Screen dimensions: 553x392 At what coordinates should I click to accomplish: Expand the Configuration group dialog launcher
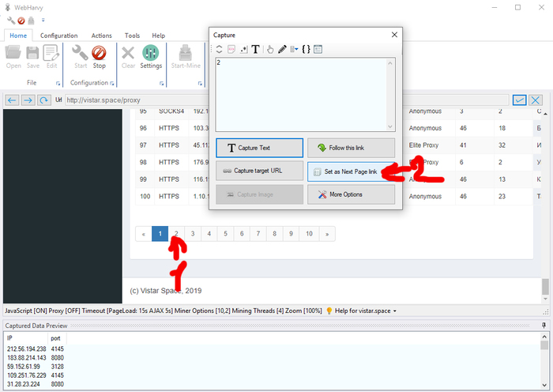tap(110, 83)
